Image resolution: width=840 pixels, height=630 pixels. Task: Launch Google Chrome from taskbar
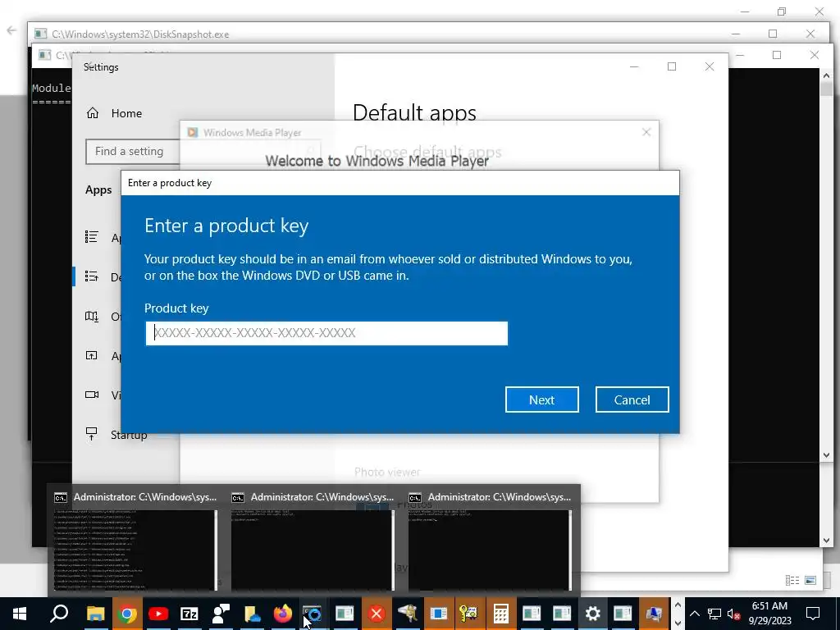127,614
